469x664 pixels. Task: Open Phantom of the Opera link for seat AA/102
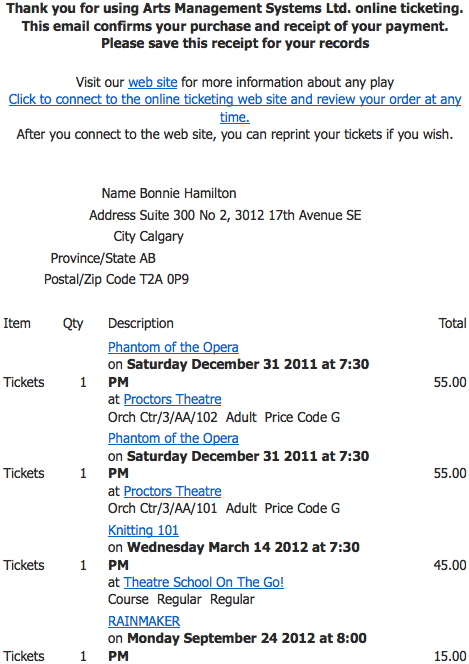coord(173,347)
